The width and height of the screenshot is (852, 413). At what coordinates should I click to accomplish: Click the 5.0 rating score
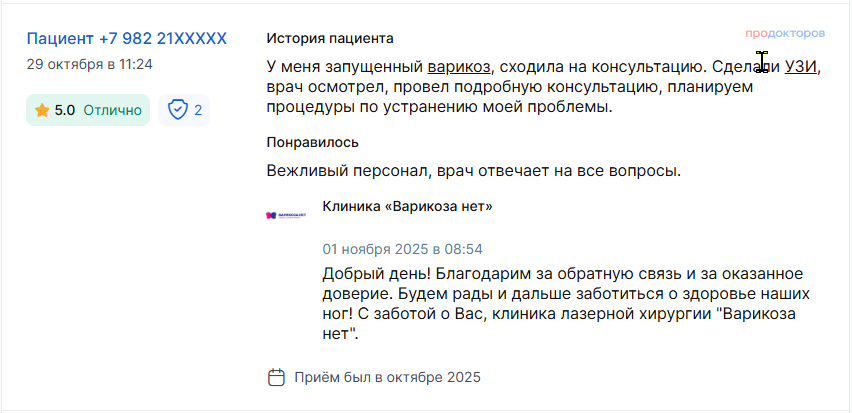tap(65, 110)
